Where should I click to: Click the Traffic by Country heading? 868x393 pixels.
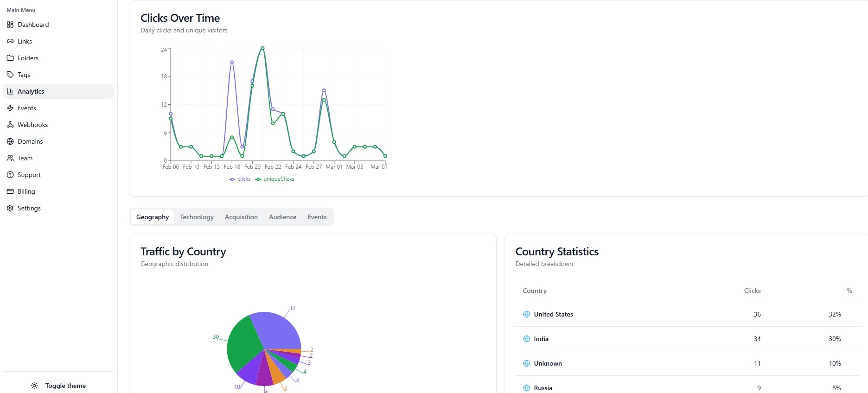point(183,252)
